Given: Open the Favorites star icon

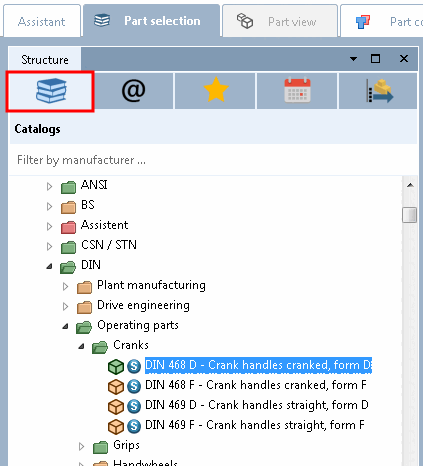Looking at the screenshot, I should pos(215,91).
